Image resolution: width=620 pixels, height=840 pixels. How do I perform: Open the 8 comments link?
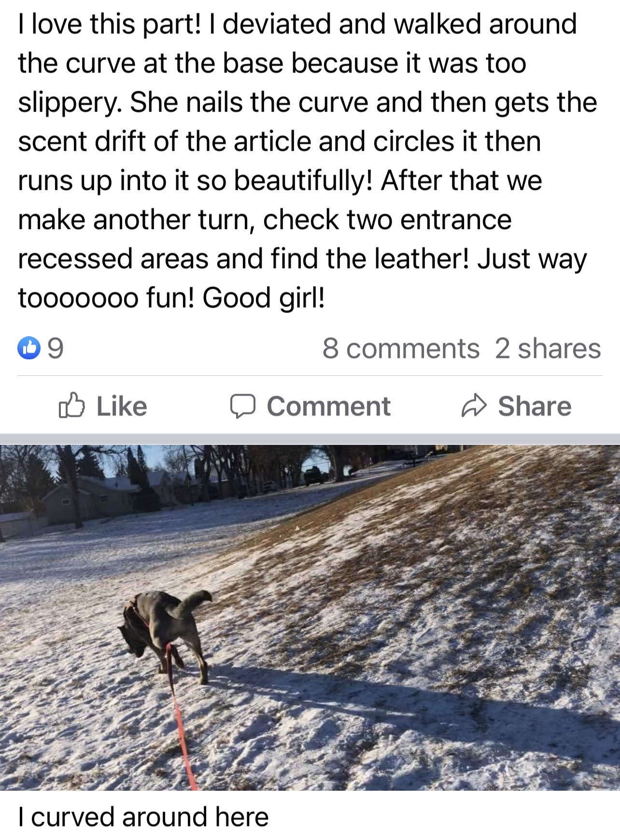click(401, 349)
